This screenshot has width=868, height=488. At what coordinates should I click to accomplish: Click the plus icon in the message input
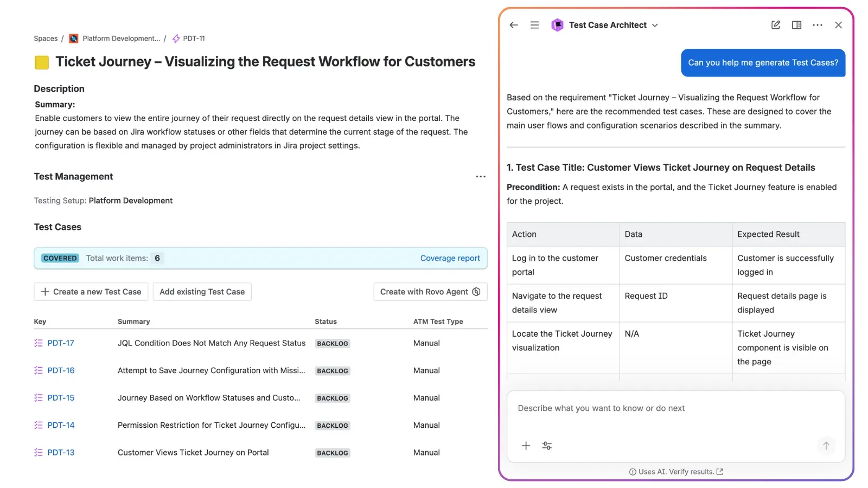(525, 445)
